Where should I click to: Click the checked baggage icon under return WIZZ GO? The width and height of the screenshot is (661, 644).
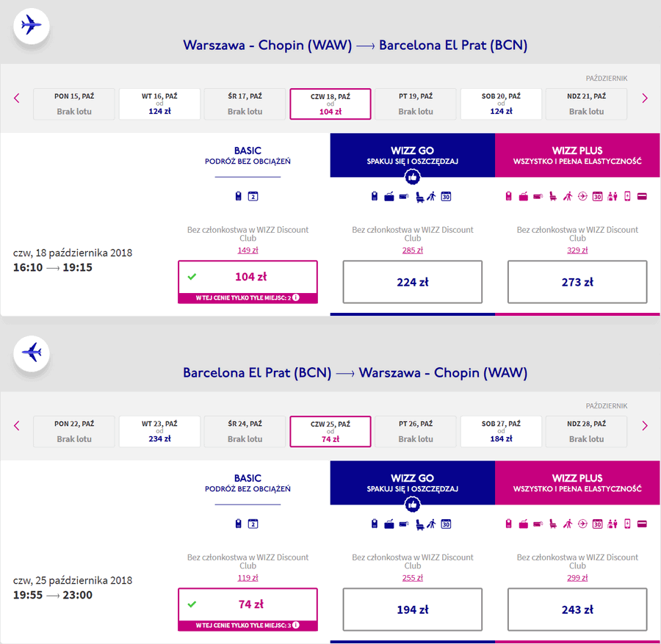point(389,524)
